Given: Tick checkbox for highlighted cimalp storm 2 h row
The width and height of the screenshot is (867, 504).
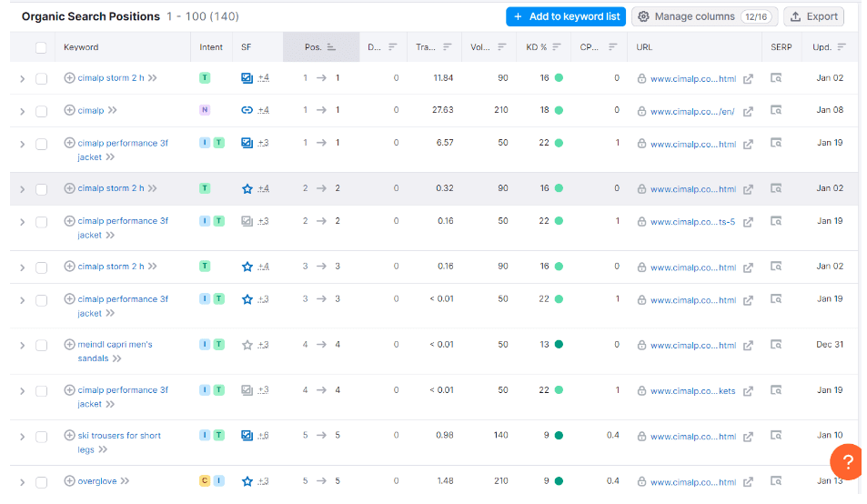Looking at the screenshot, I should pyautogui.click(x=41, y=189).
